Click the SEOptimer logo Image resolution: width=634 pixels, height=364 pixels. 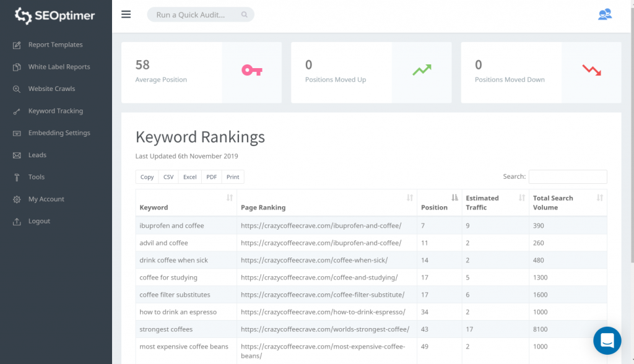(x=56, y=15)
